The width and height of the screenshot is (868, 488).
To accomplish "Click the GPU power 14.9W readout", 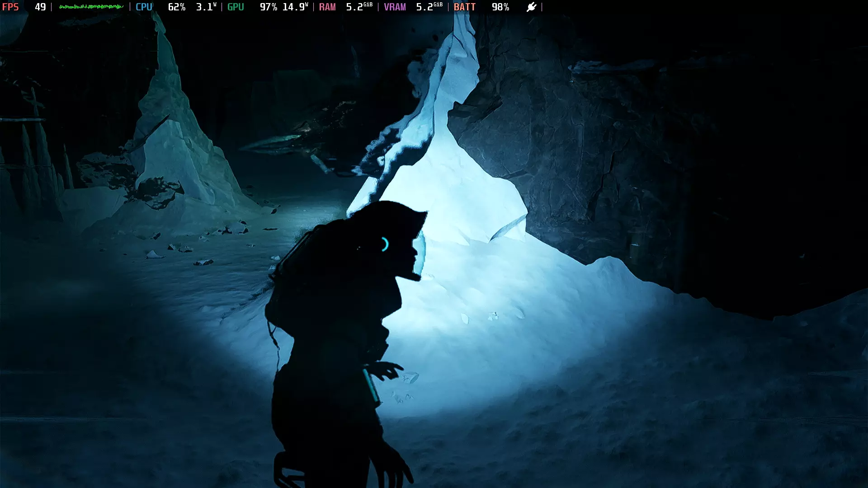I will pyautogui.click(x=295, y=7).
